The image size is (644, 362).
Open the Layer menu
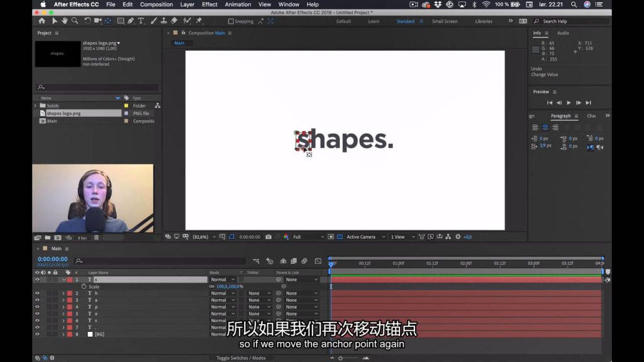[187, 4]
